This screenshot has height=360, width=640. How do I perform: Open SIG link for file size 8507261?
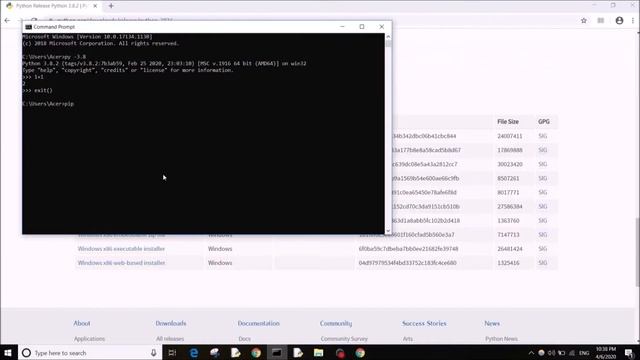(542, 178)
